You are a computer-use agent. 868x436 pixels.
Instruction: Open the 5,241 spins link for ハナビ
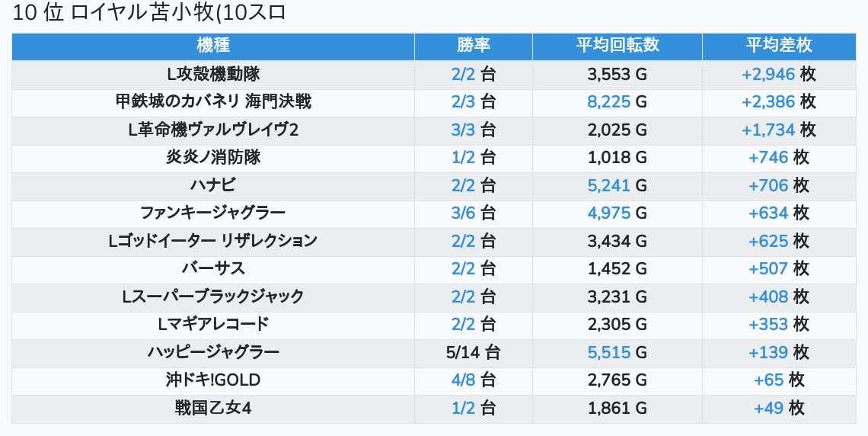pyautogui.click(x=609, y=185)
